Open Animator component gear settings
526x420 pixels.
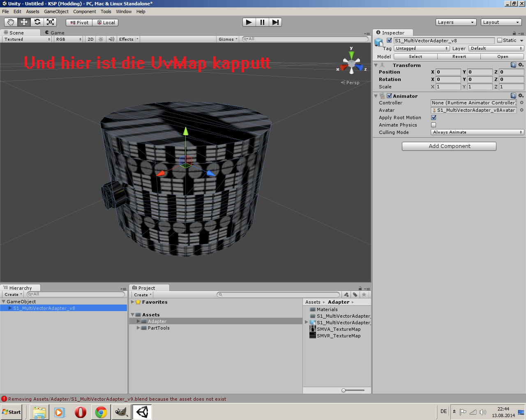[x=521, y=96]
